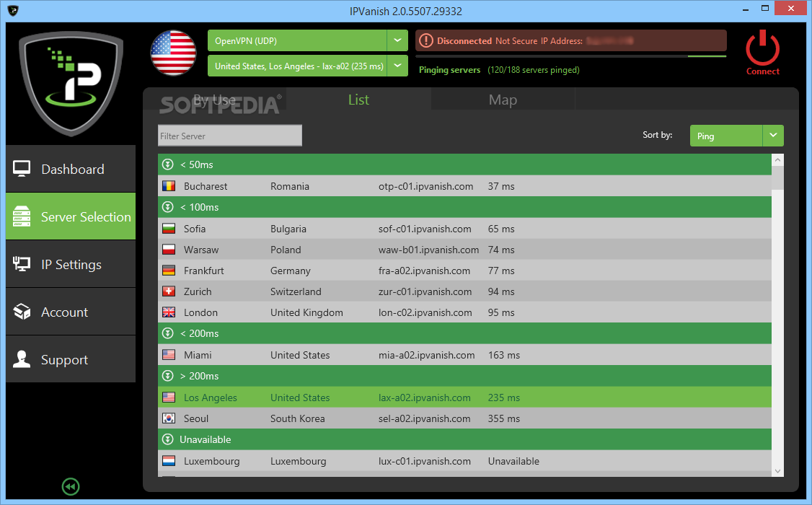Close the IPVanish window
This screenshot has width=812, height=505.
coord(791,8)
